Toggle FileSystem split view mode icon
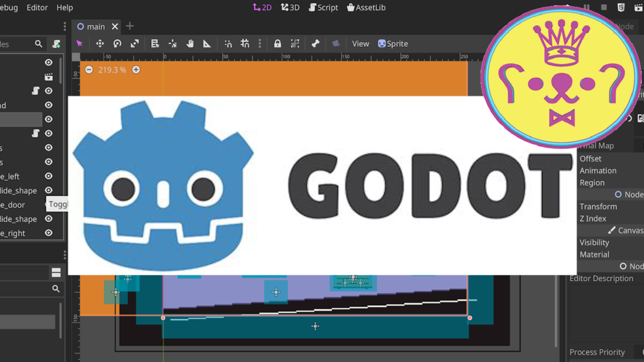 click(x=56, y=272)
